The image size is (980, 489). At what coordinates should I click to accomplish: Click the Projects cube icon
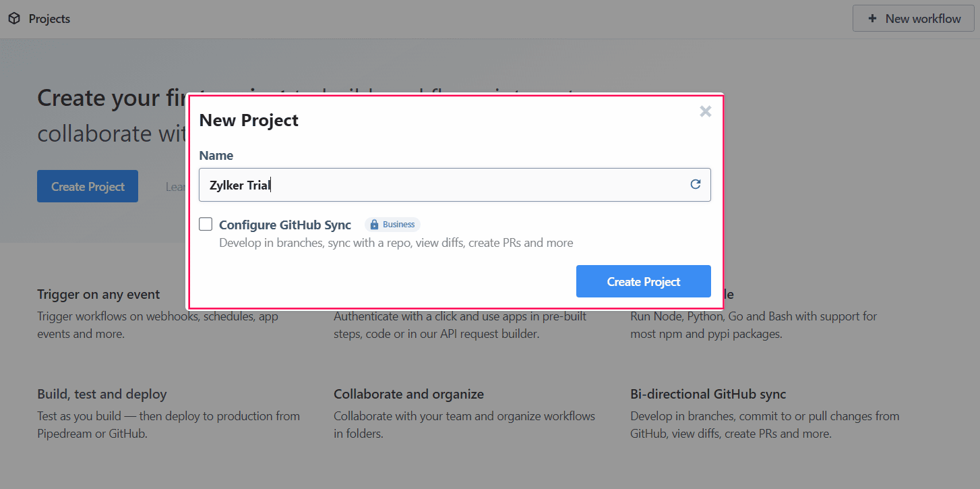[x=14, y=19]
